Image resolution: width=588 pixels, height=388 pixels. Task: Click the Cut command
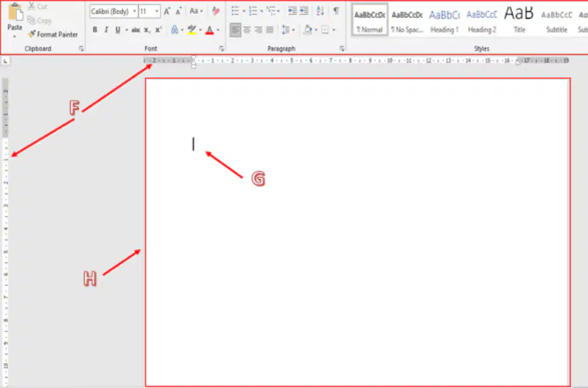37,7
